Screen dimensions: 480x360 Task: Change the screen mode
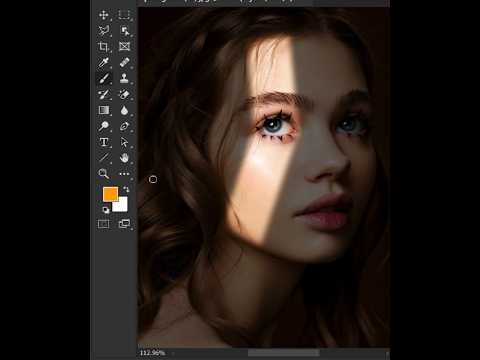point(124,224)
